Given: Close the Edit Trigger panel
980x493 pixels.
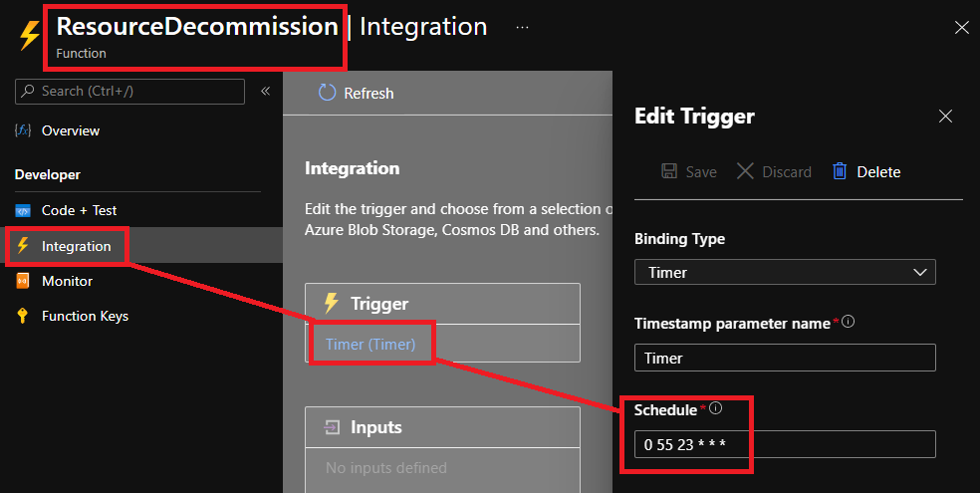Looking at the screenshot, I should (945, 117).
